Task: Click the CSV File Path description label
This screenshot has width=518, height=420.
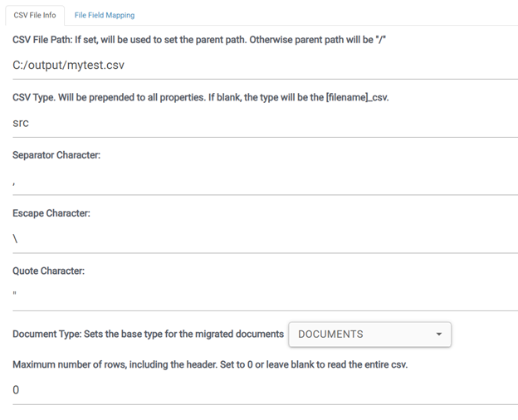Action: (199, 40)
